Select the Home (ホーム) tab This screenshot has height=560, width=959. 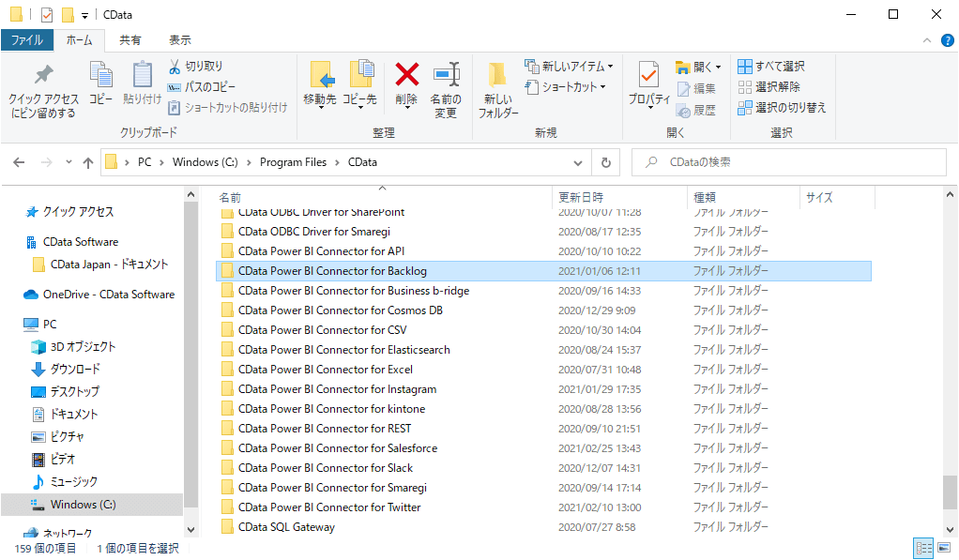tap(80, 40)
